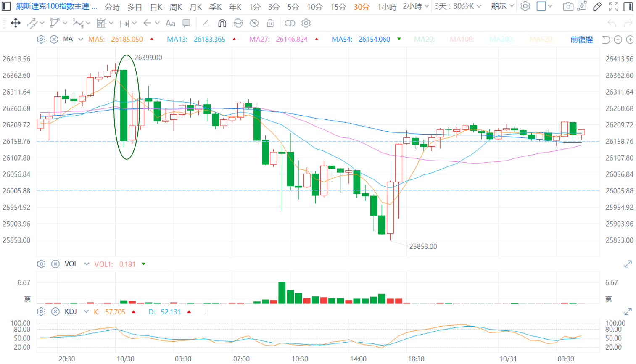The image size is (636, 364).
Task: Toggle the left sidebar panel
Action: pyautogui.click(x=6, y=6)
